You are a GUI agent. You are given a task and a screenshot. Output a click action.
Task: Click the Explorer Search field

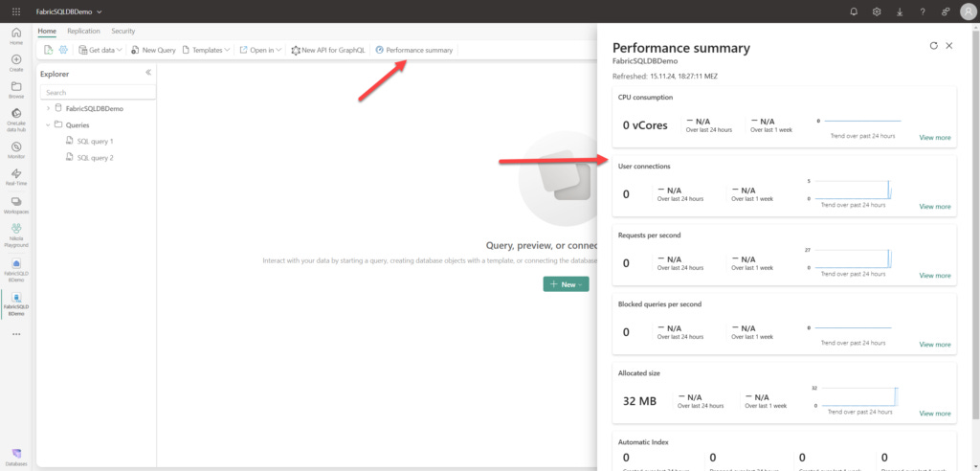click(98, 92)
